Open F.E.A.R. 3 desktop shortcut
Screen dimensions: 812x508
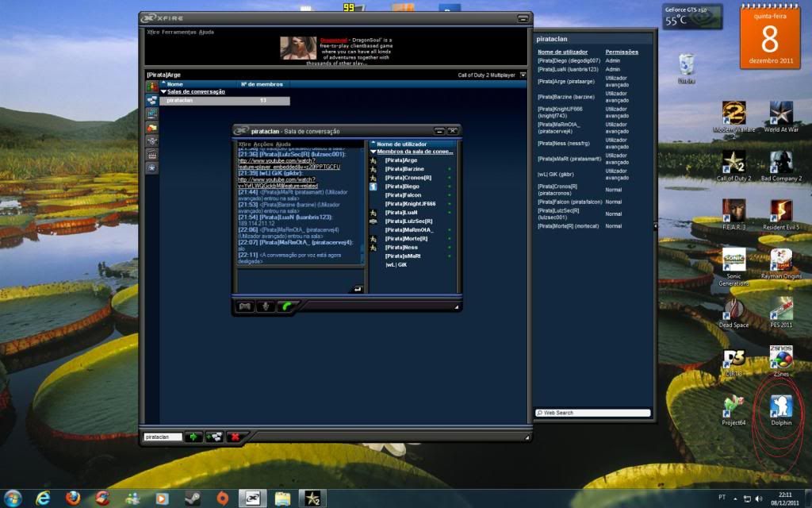733,214
